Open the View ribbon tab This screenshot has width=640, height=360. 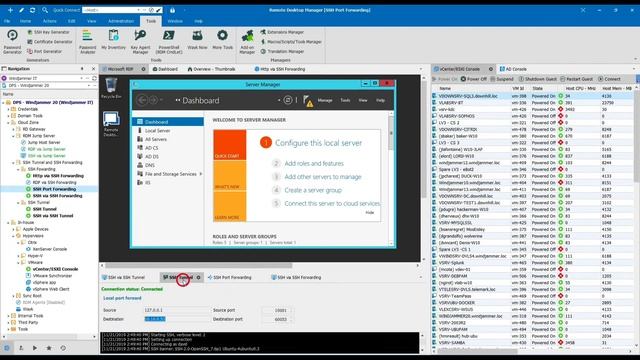91,21
